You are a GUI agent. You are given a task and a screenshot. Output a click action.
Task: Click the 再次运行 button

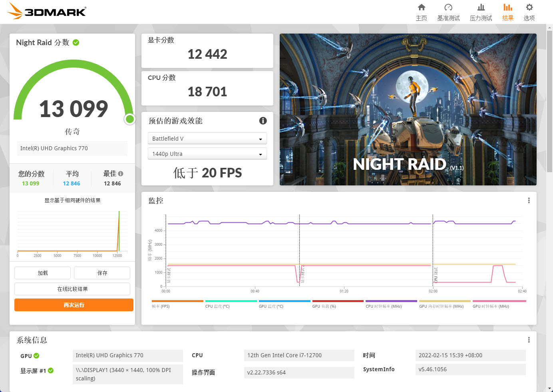(74, 304)
